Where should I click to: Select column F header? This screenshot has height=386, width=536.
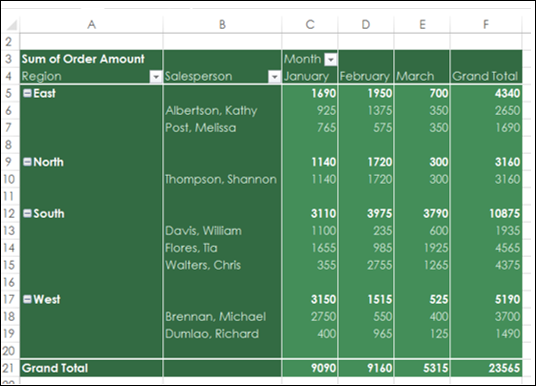pyautogui.click(x=486, y=25)
